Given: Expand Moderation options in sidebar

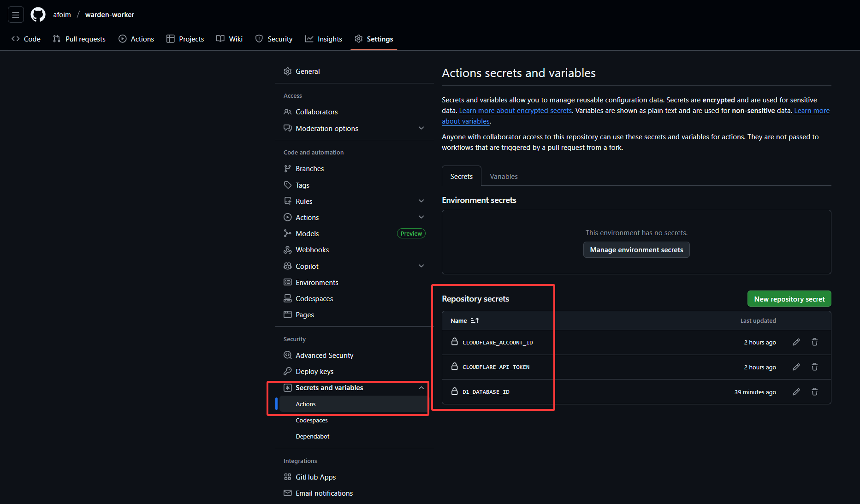Looking at the screenshot, I should click(421, 128).
